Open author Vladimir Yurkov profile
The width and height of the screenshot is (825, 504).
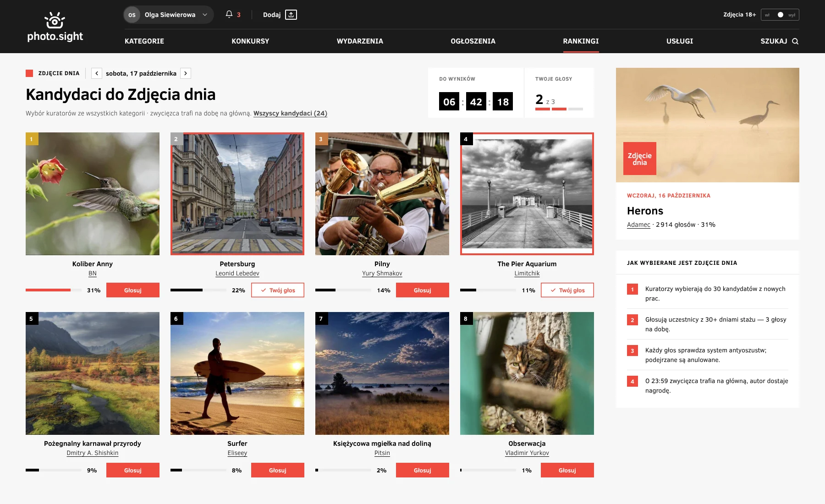(527, 453)
